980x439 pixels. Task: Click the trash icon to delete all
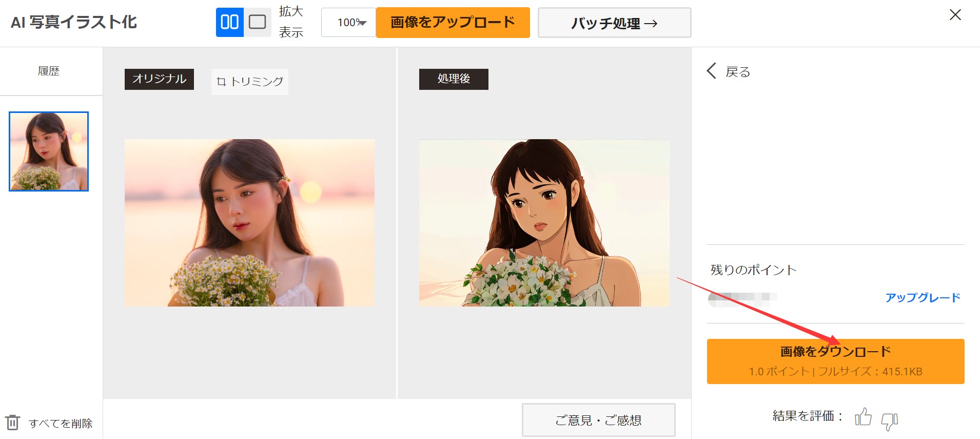coord(13,423)
